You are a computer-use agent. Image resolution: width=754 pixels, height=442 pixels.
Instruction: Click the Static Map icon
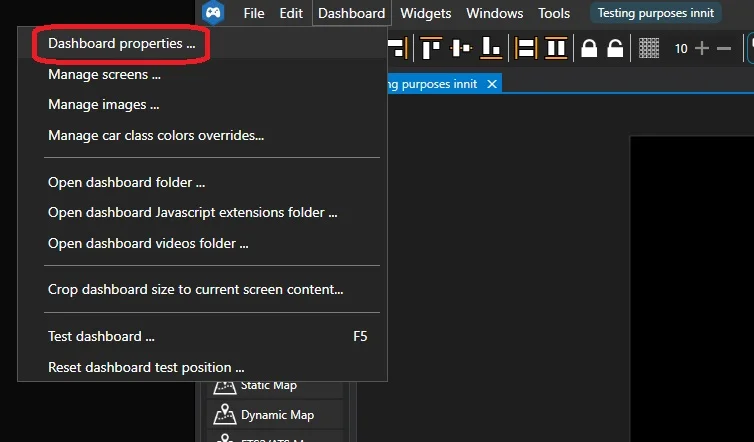pos(225,388)
